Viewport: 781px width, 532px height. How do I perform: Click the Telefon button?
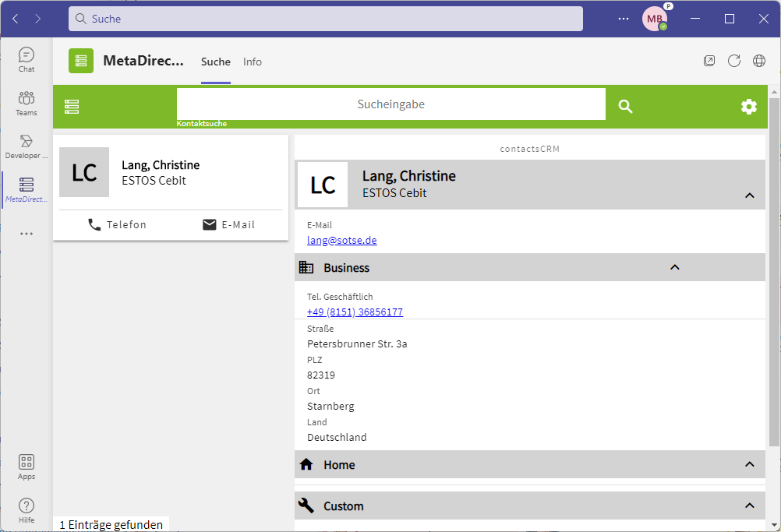[117, 224]
